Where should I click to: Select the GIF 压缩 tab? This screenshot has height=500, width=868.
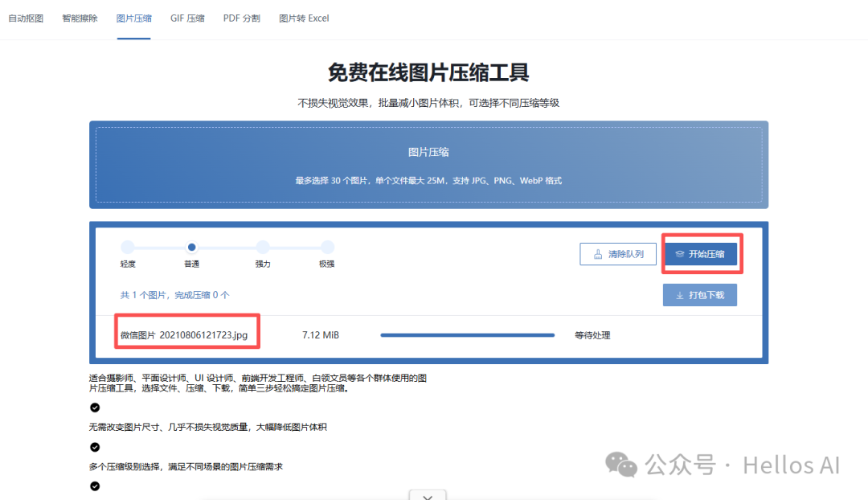[187, 18]
